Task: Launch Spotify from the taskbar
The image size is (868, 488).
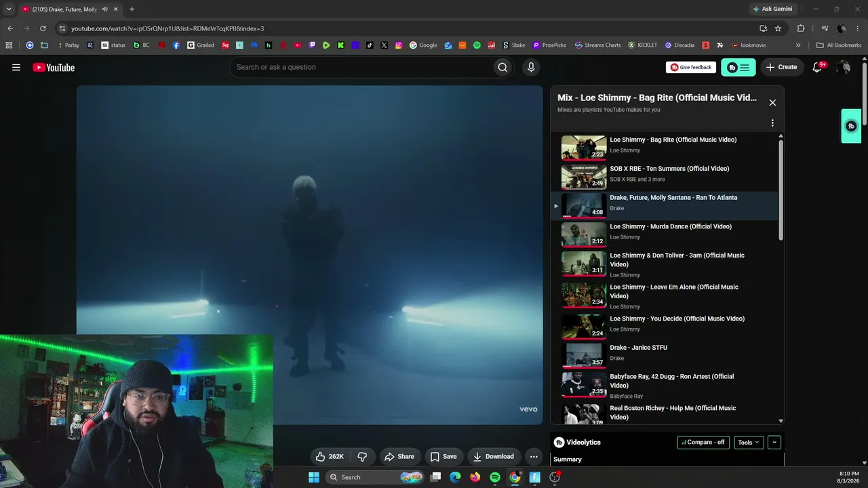Action: pyautogui.click(x=495, y=477)
